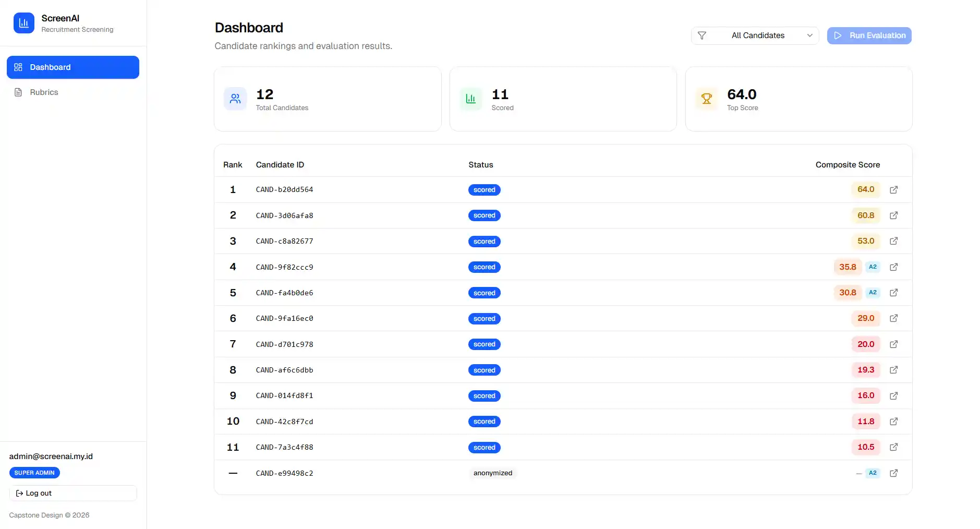Select candidate ID CAND-3d06afa8
Screen dimensions: 980x529
coord(284,215)
